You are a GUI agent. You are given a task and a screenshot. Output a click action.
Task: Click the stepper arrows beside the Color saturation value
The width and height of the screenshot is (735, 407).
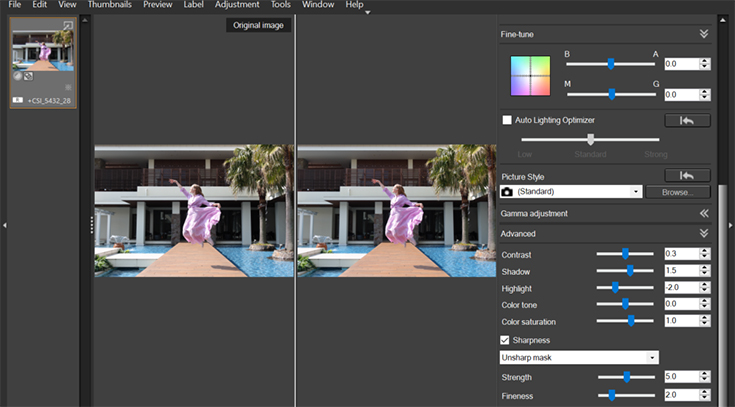[x=705, y=321]
